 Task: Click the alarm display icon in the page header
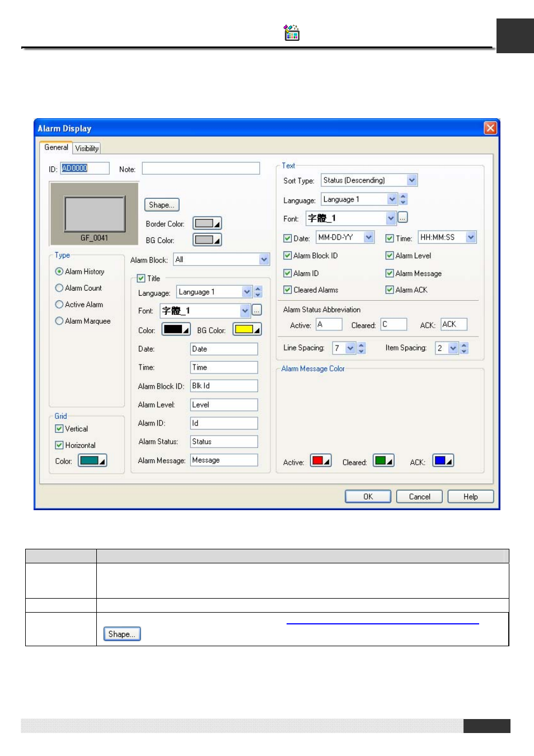coord(292,33)
